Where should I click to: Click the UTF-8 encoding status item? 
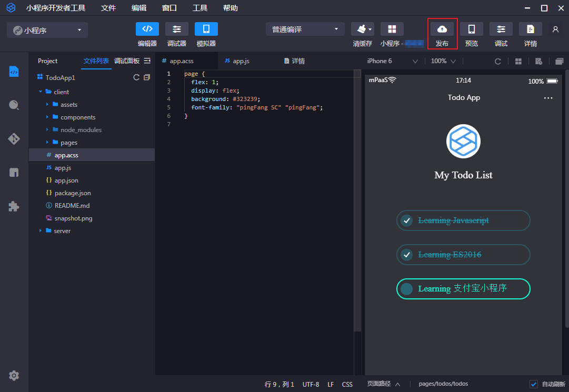pyautogui.click(x=311, y=385)
